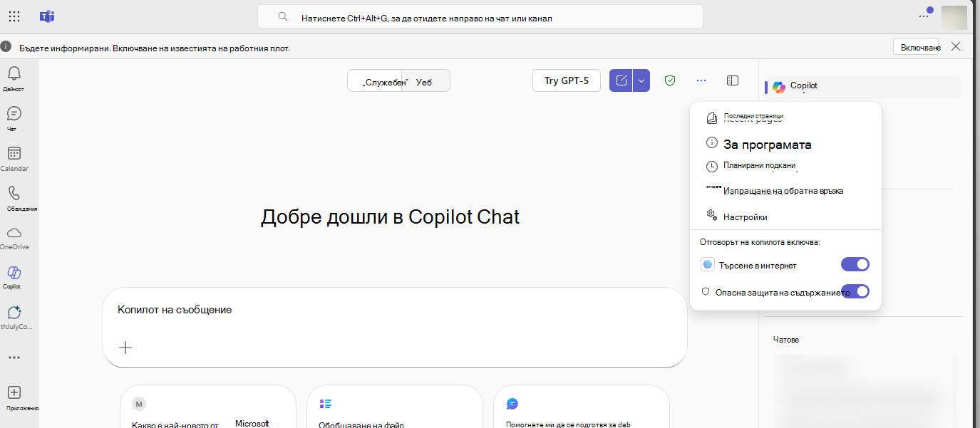
Task: Click the web globe icon in menu
Action: (x=708, y=265)
